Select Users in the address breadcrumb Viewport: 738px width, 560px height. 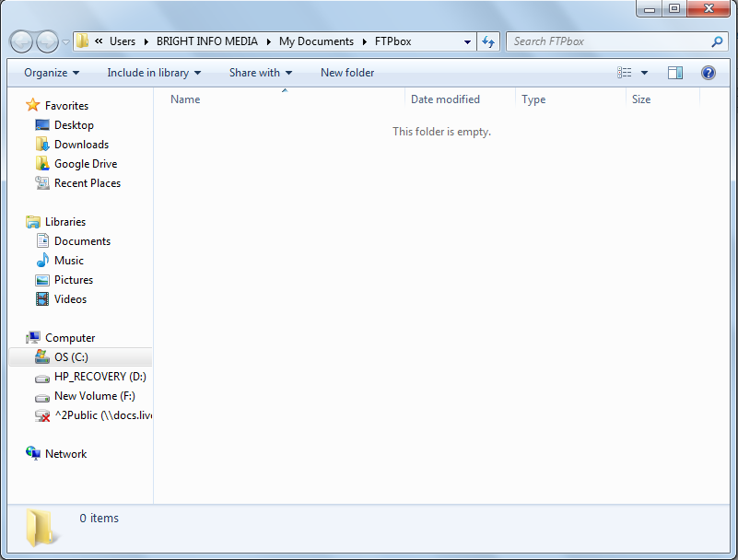click(123, 41)
